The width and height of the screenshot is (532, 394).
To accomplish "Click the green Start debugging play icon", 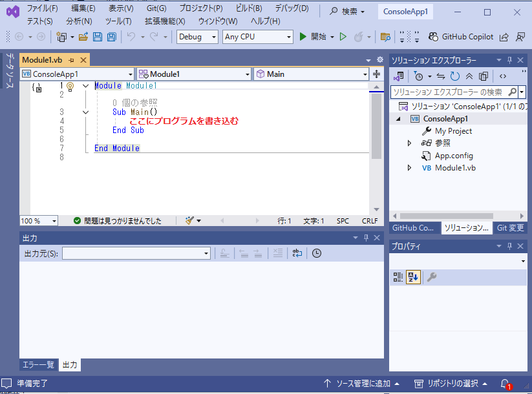I will point(303,37).
